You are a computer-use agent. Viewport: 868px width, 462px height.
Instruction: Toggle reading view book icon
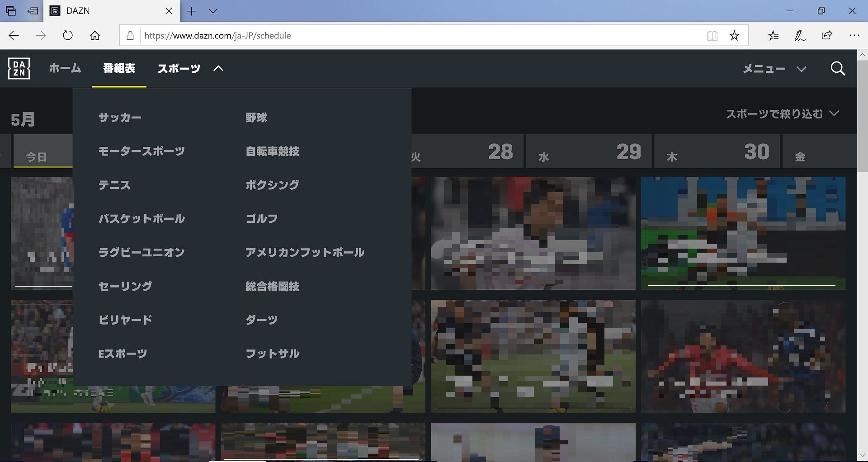[712, 35]
